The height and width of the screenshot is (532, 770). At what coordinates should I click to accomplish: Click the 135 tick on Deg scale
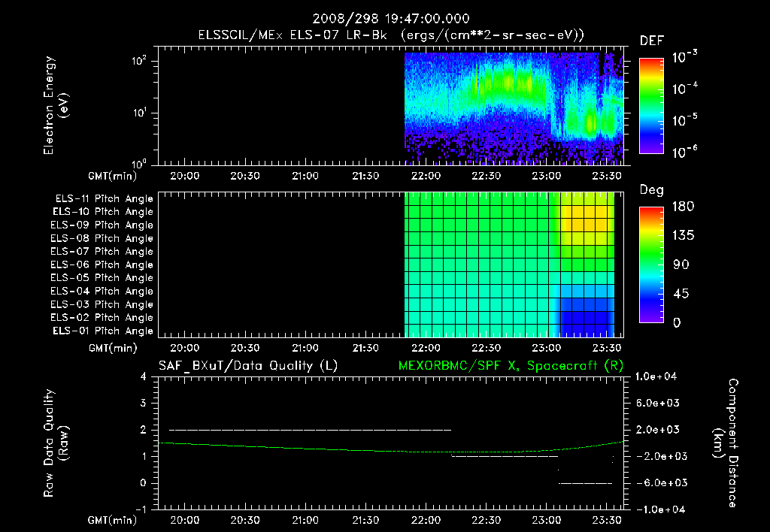pyautogui.click(x=683, y=236)
